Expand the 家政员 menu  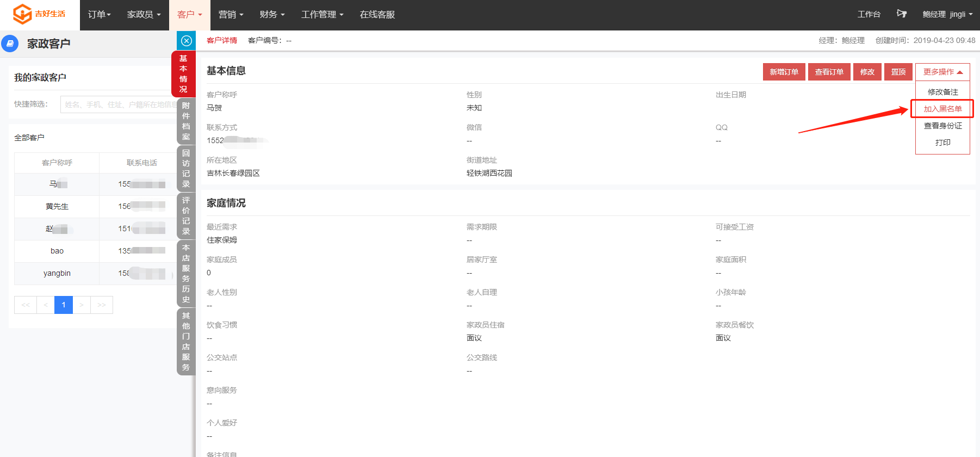click(x=144, y=15)
